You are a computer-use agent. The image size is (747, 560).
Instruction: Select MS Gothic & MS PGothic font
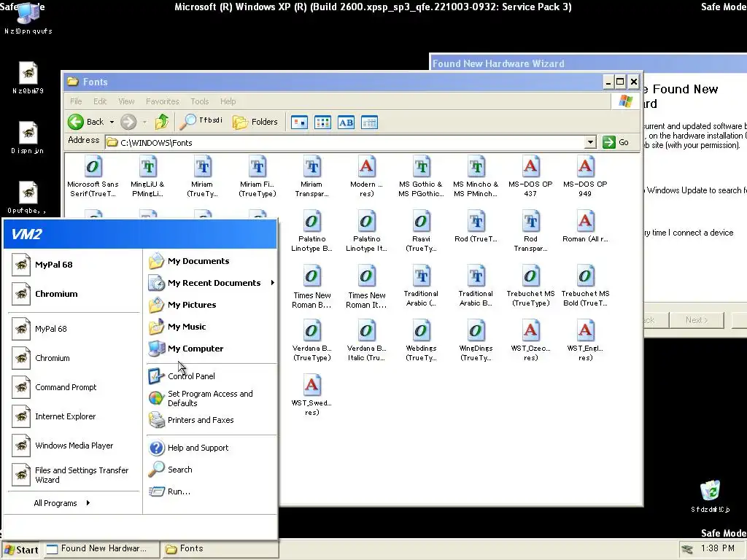[421, 167]
